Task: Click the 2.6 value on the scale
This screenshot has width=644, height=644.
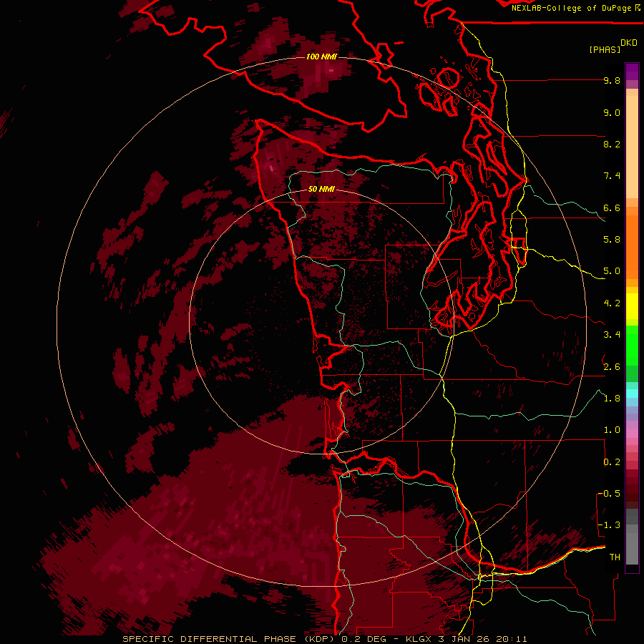Action: point(612,367)
